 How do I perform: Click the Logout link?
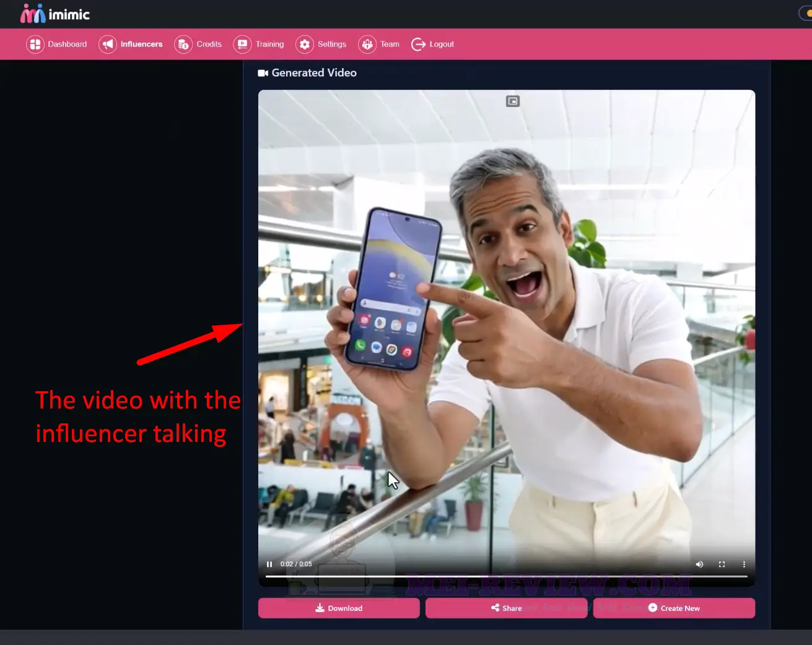pos(432,44)
